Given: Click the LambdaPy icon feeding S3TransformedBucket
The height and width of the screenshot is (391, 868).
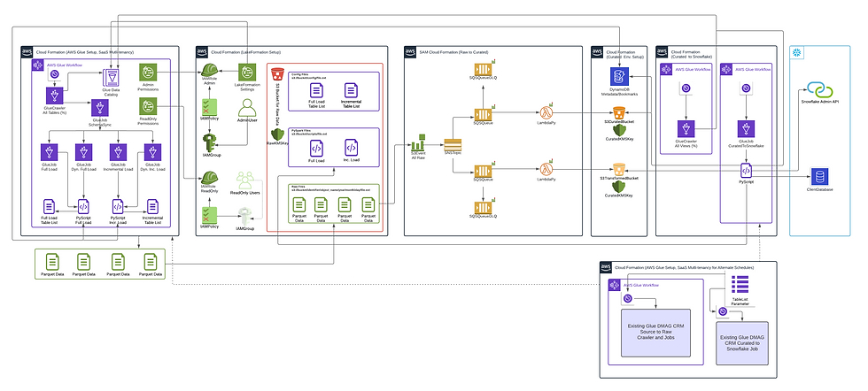Looking at the screenshot, I should click(546, 169).
